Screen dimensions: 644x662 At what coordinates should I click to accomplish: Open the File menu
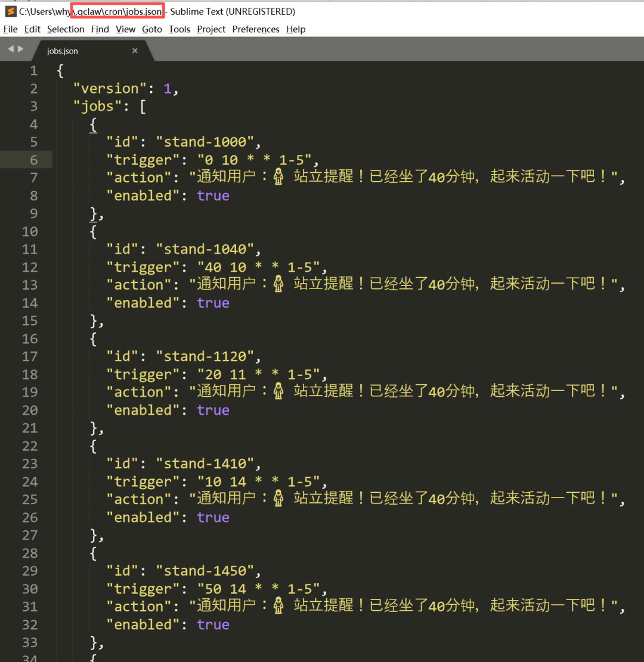(10, 29)
